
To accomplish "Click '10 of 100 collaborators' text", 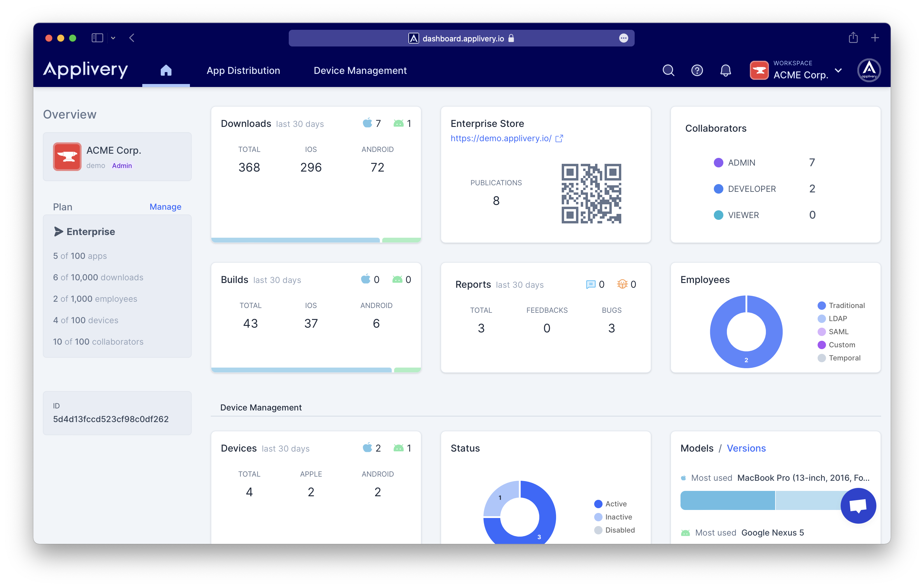I will (x=98, y=341).
